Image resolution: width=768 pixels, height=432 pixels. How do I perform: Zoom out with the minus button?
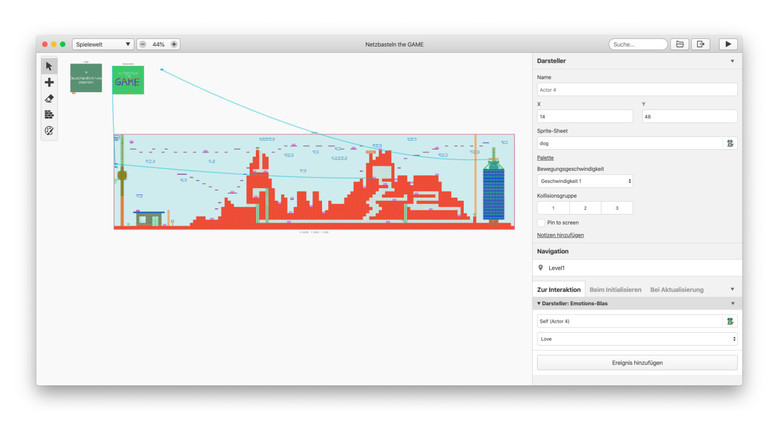[143, 44]
